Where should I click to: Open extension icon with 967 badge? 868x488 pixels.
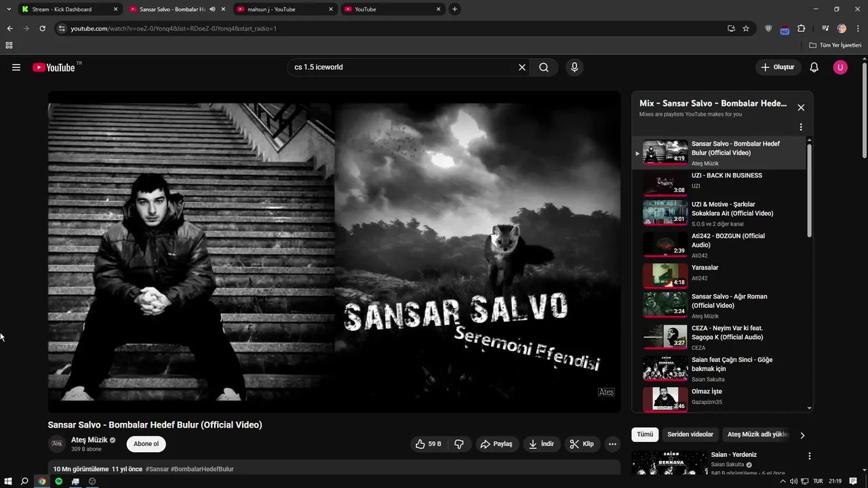click(785, 29)
